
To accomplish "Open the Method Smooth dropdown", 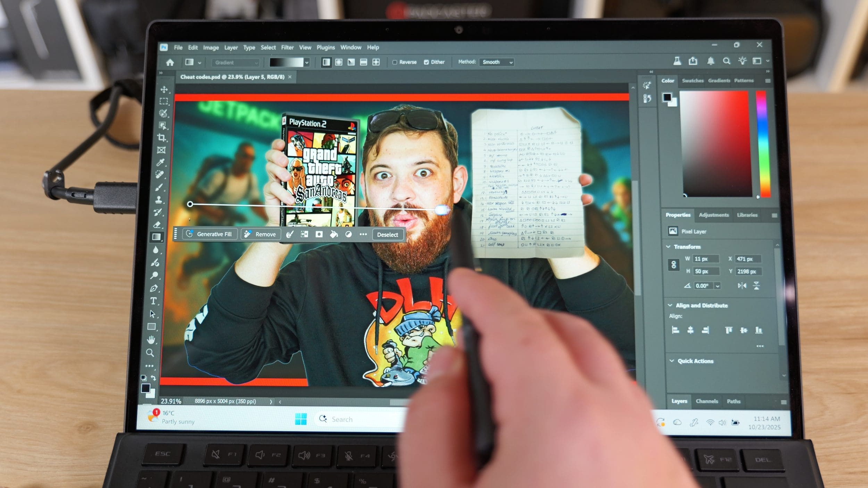I will point(496,62).
